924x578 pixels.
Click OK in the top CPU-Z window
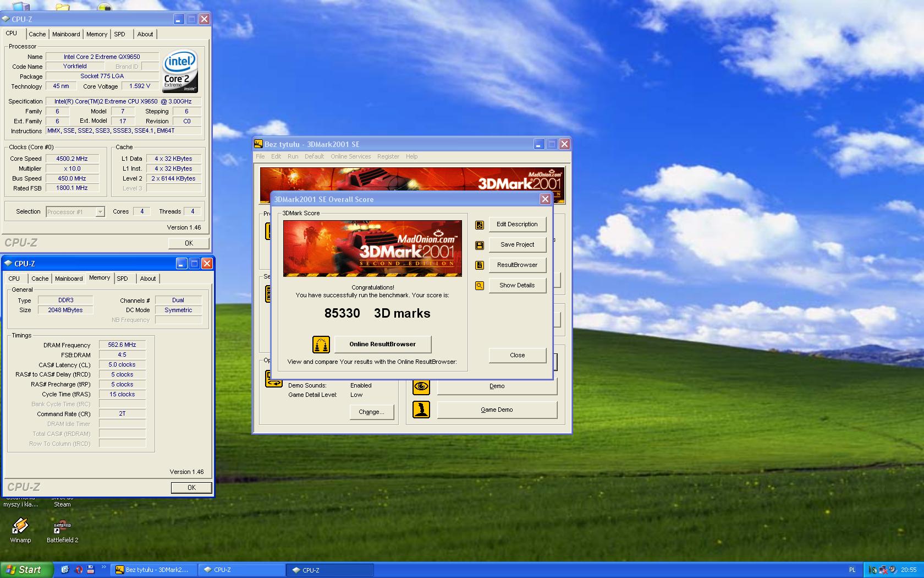[x=189, y=243]
